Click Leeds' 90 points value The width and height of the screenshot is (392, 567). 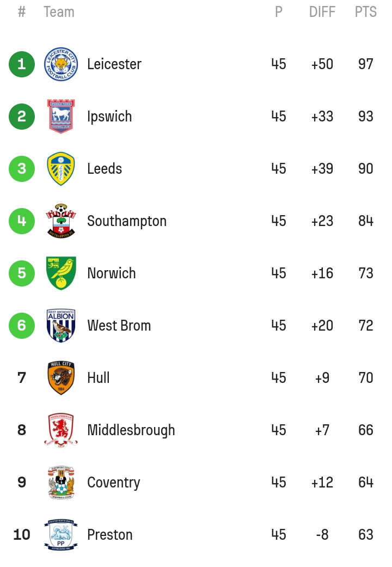(x=366, y=168)
